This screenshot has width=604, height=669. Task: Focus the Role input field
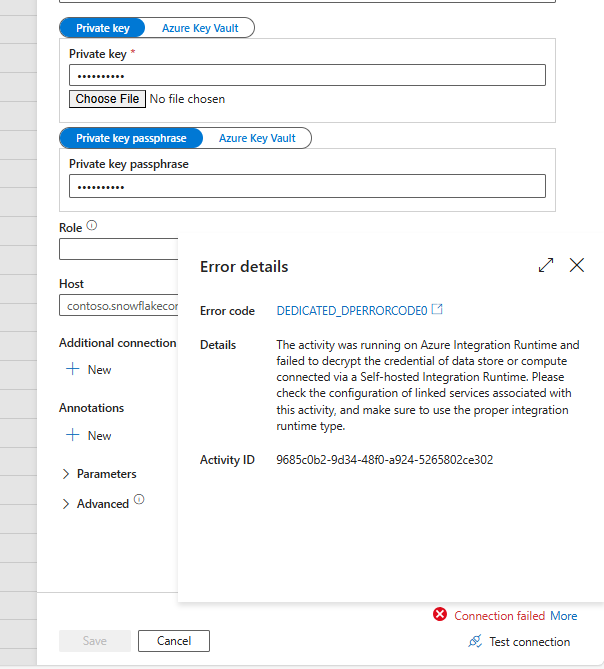click(119, 249)
